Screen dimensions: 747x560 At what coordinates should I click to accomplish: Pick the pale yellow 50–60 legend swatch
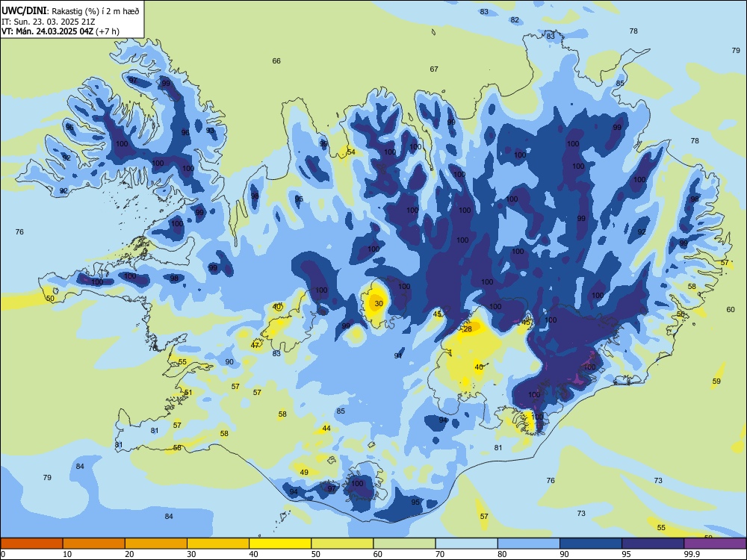[x=342, y=544]
